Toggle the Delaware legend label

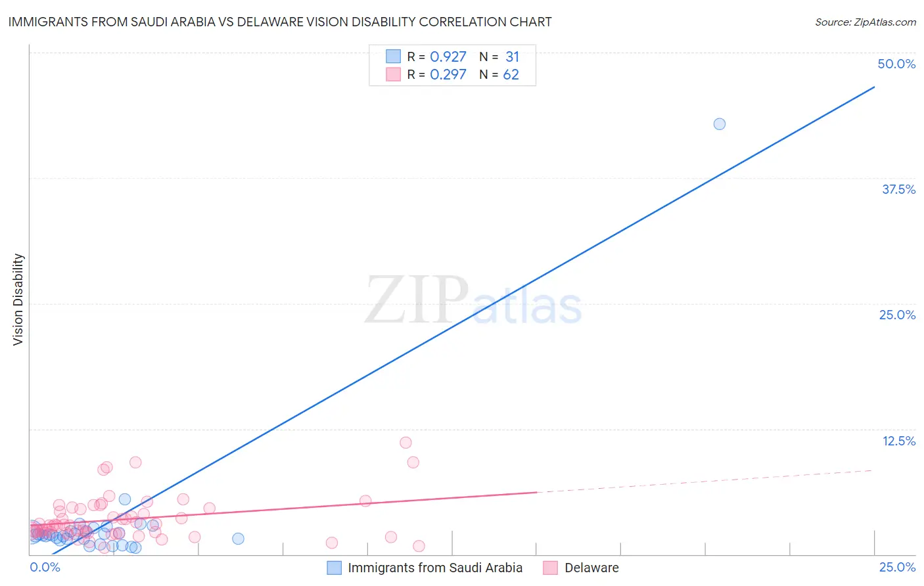pyautogui.click(x=591, y=568)
